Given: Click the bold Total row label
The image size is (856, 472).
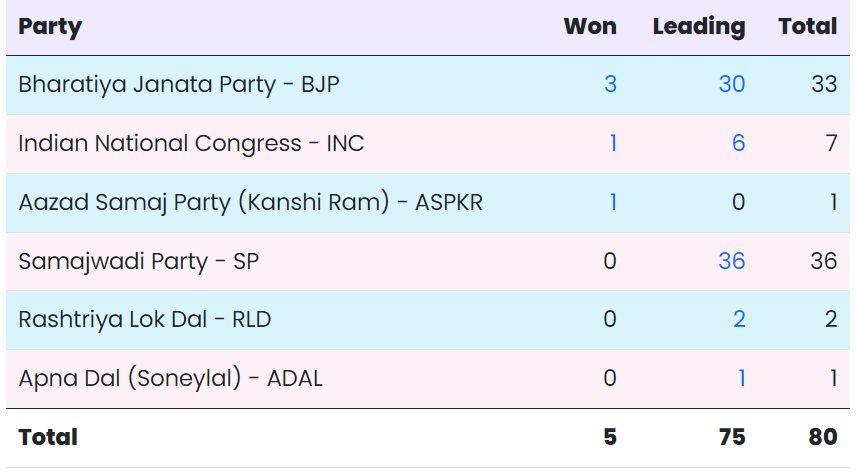Looking at the screenshot, I should [48, 437].
